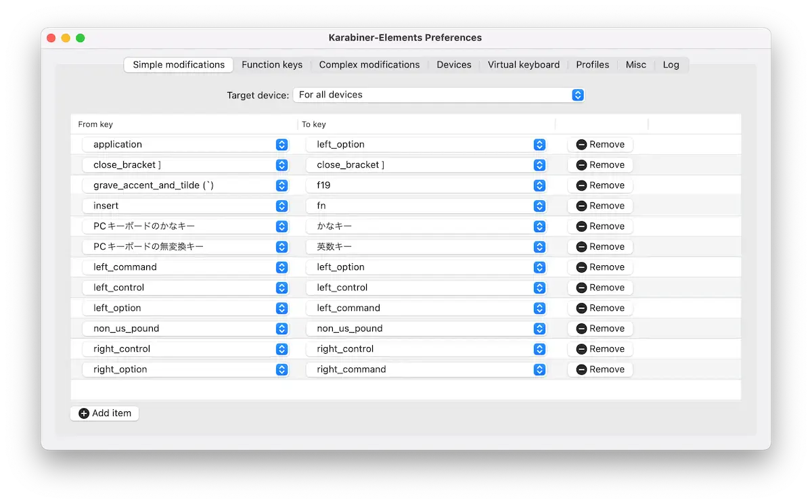This screenshot has width=812, height=504.
Task: Open the Misc tab
Action: pos(636,65)
